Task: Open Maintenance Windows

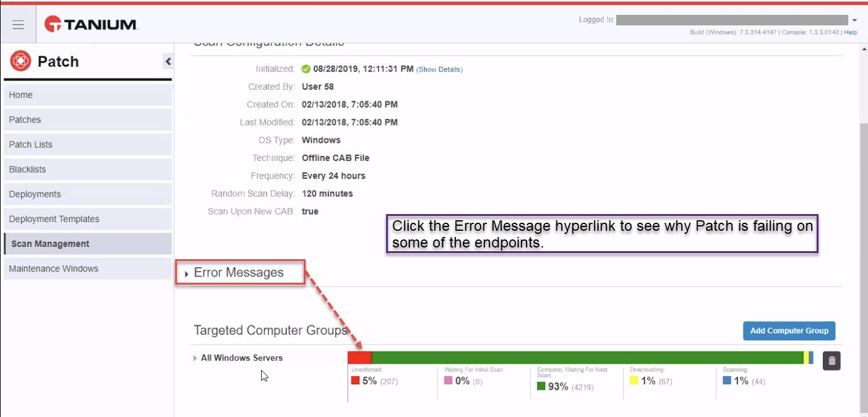Action: (87, 269)
